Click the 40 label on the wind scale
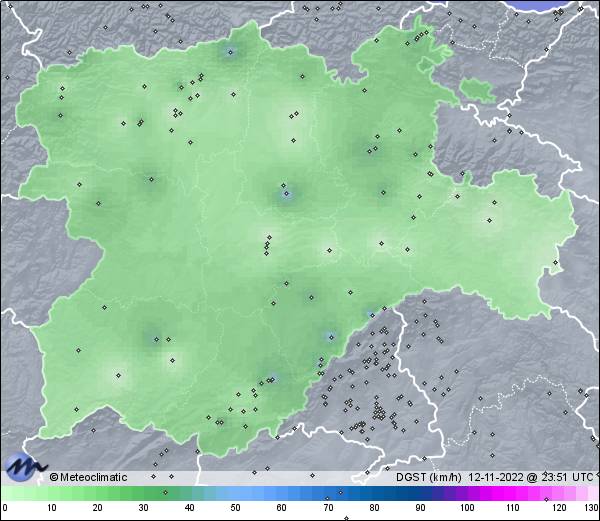The image size is (600, 521). pos(189,508)
